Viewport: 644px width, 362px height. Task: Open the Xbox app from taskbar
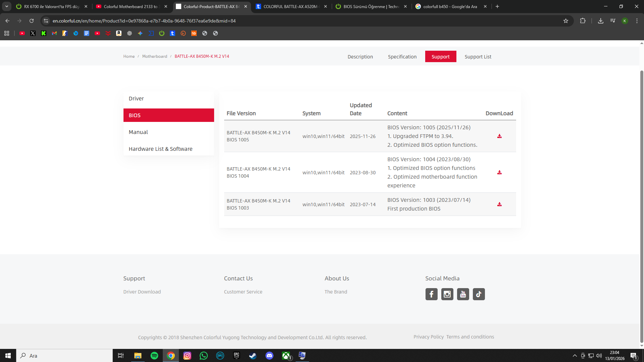pyautogui.click(x=286, y=356)
